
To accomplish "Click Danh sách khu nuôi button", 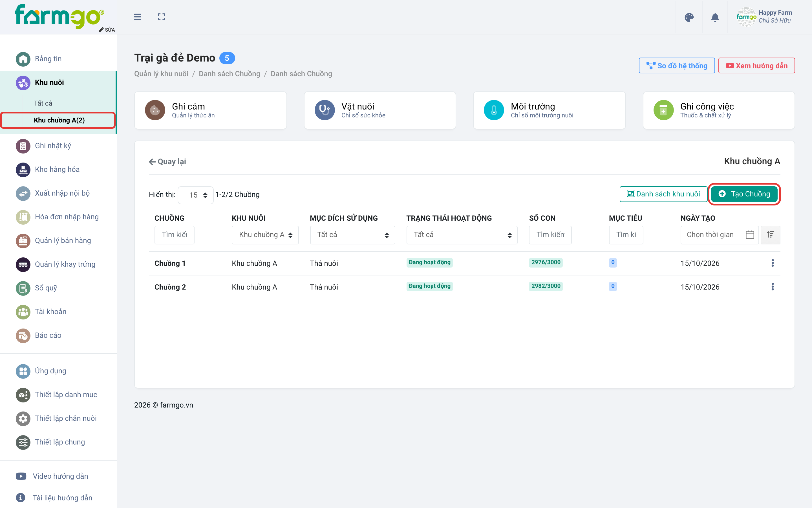I will [x=663, y=194].
